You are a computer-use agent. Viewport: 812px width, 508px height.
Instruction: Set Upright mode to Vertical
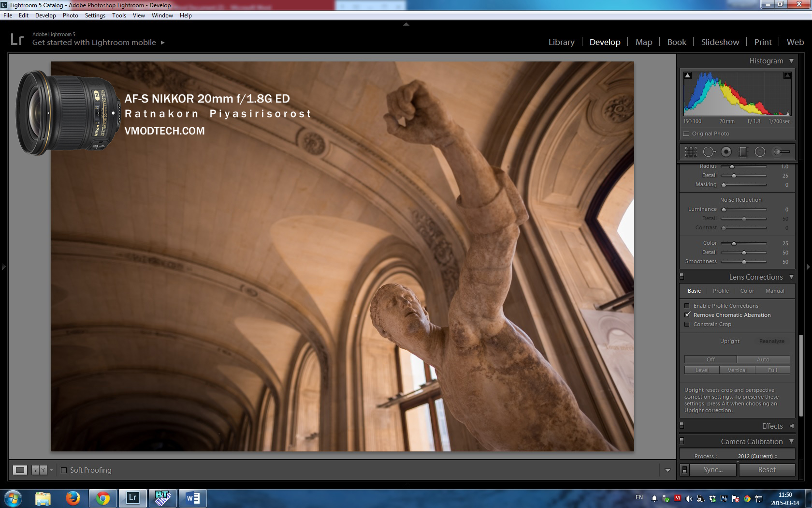[x=737, y=370]
